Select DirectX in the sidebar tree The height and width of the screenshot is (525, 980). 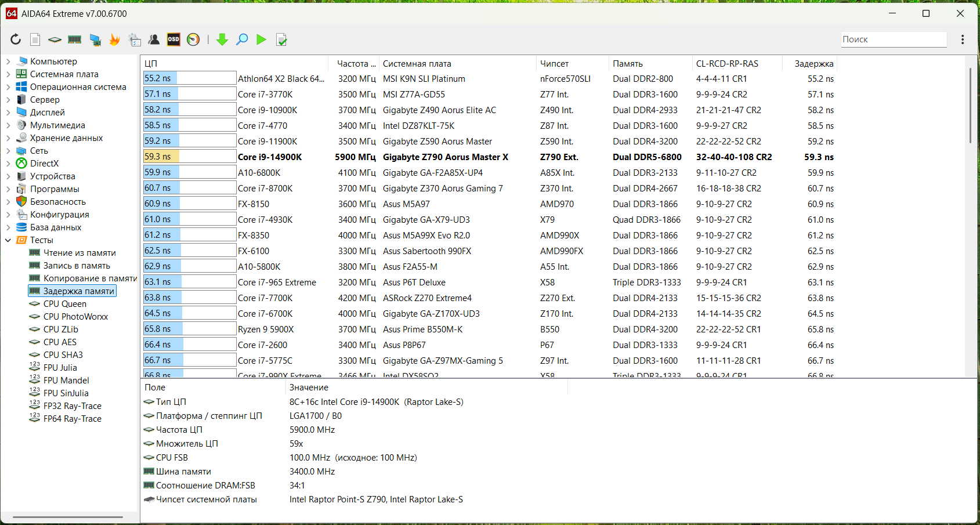coord(44,164)
